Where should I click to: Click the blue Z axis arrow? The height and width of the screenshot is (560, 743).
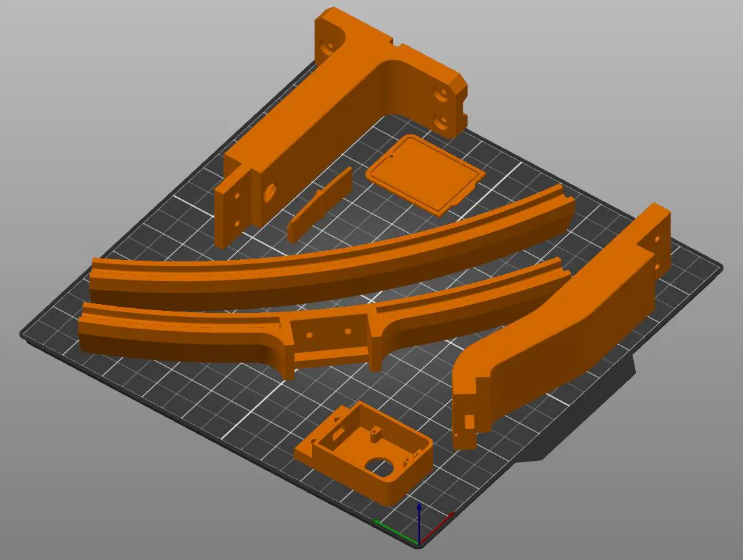pos(419,521)
